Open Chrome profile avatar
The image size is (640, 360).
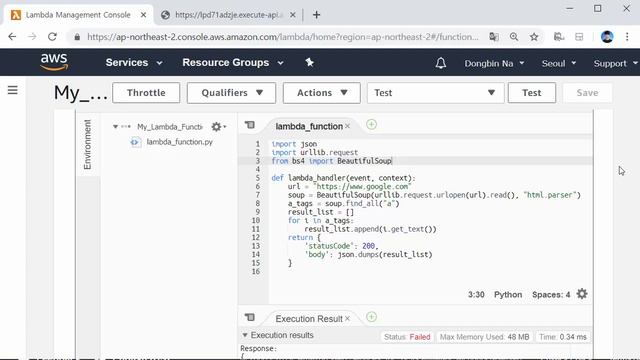point(607,37)
